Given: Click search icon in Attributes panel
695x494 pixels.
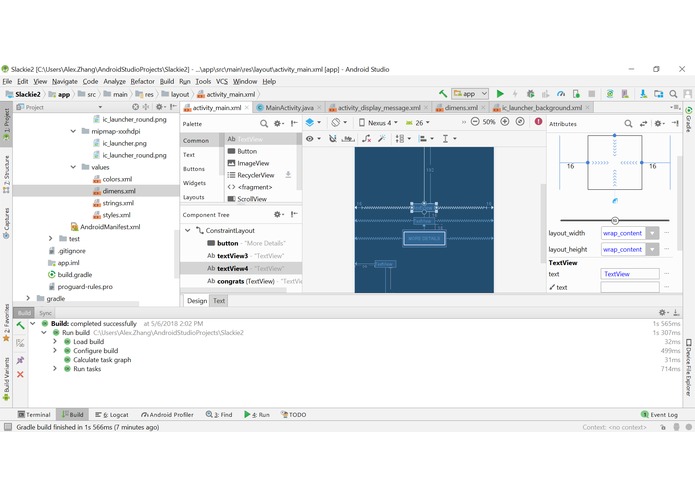Looking at the screenshot, I should tap(628, 124).
